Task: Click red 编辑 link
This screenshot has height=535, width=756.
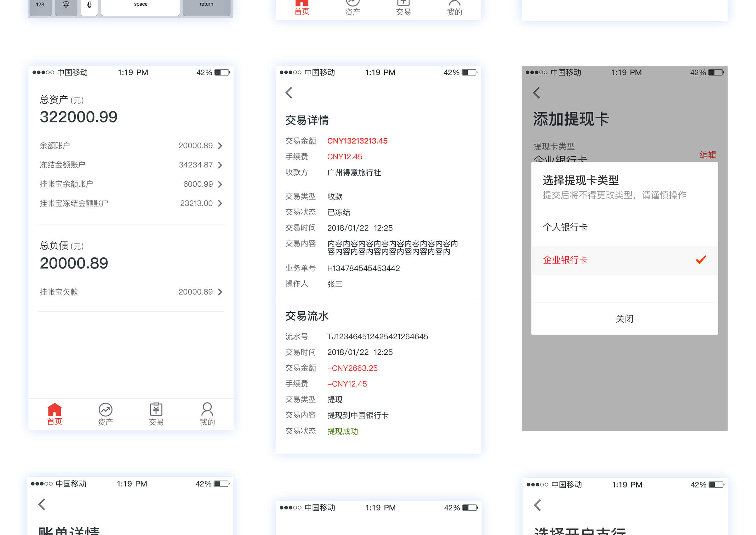Action: click(707, 155)
